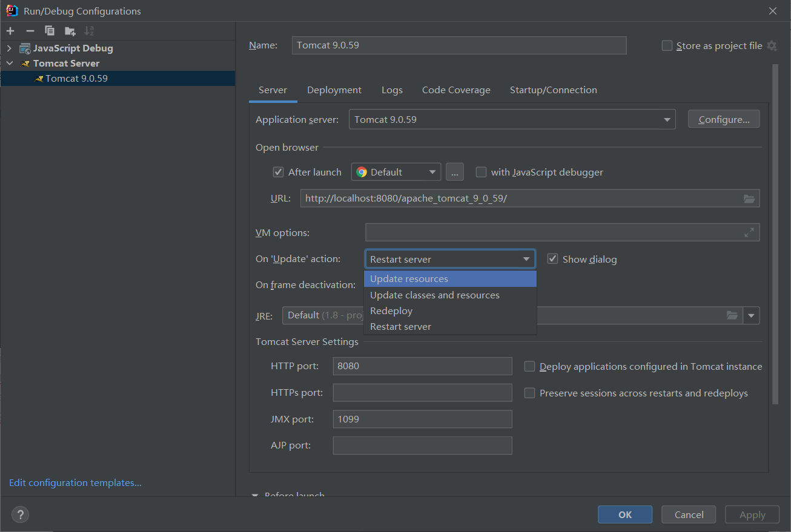The height and width of the screenshot is (532, 791).
Task: Close the Run/Debug Configurations dialog
Action: [x=773, y=11]
